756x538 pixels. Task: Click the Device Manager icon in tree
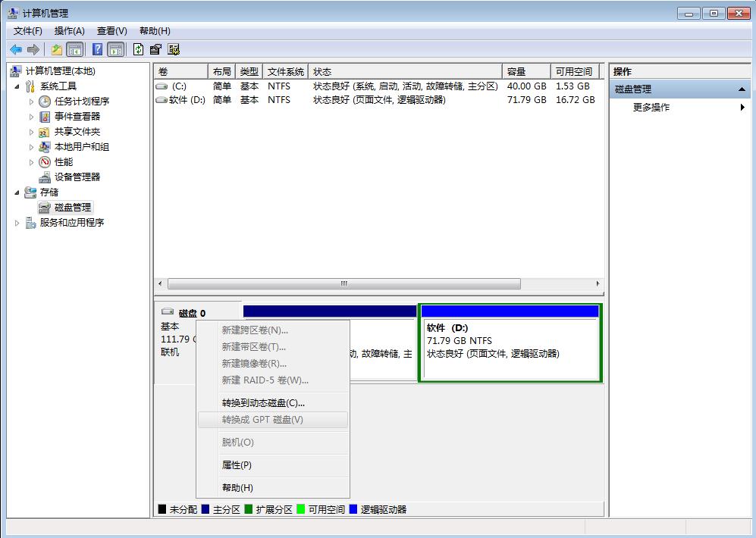coord(44,177)
